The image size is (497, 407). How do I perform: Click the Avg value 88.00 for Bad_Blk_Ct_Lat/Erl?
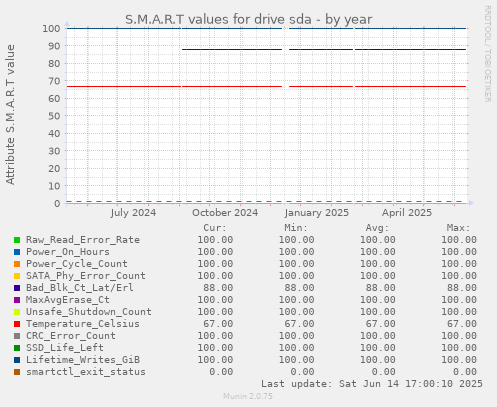tap(381, 288)
